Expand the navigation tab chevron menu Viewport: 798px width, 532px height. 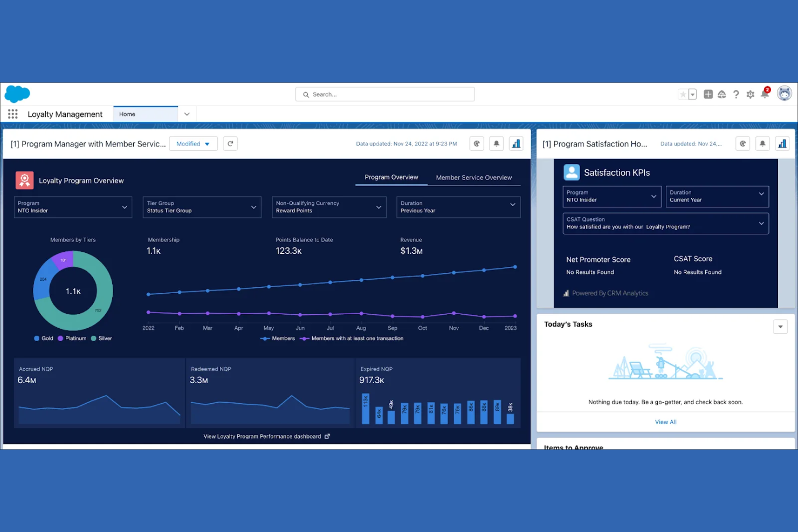(187, 114)
